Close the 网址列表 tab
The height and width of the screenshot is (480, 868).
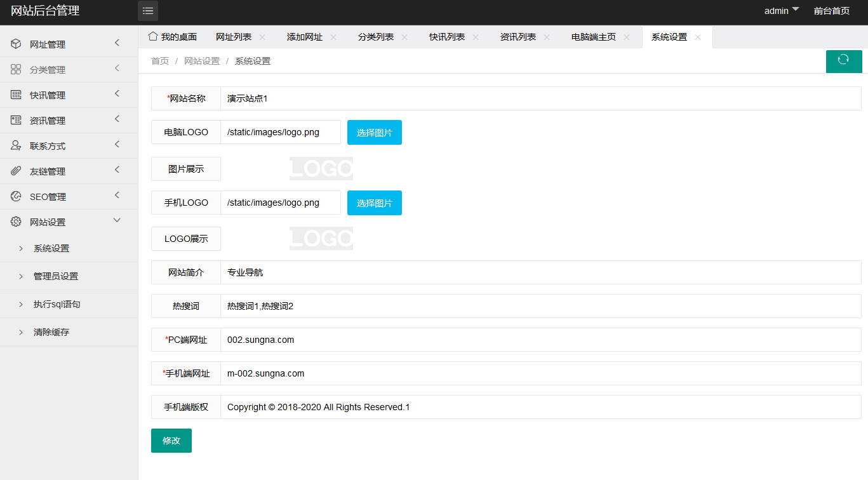[x=262, y=37]
